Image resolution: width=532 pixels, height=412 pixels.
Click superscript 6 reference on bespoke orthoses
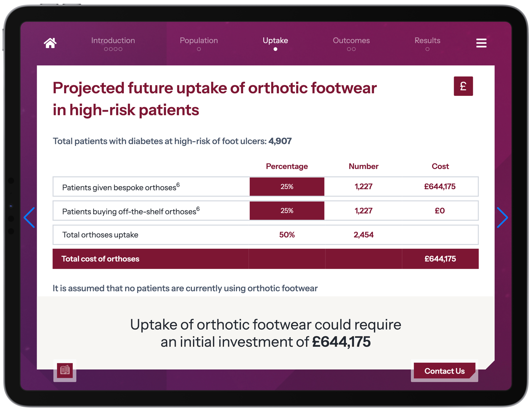[x=178, y=185]
